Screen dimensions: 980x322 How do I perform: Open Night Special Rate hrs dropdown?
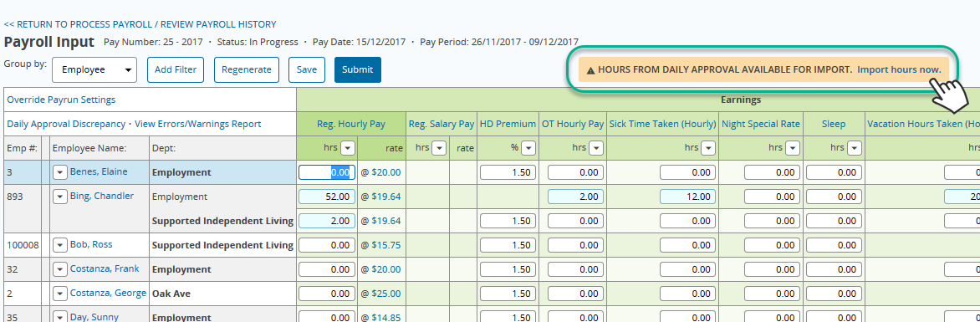tap(793, 148)
